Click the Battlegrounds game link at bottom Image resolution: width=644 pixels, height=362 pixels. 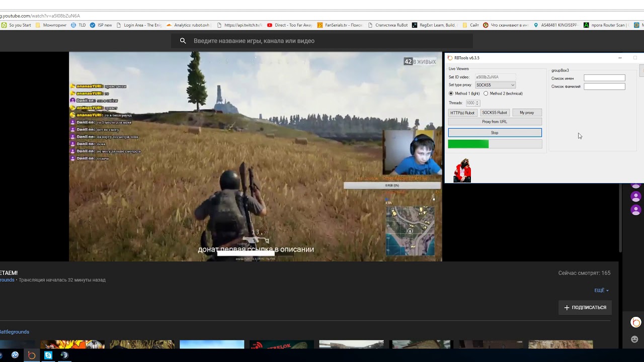[x=15, y=332]
